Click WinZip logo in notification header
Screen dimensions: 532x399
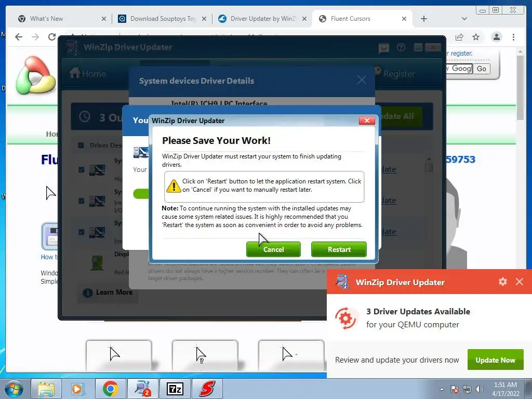click(x=342, y=282)
